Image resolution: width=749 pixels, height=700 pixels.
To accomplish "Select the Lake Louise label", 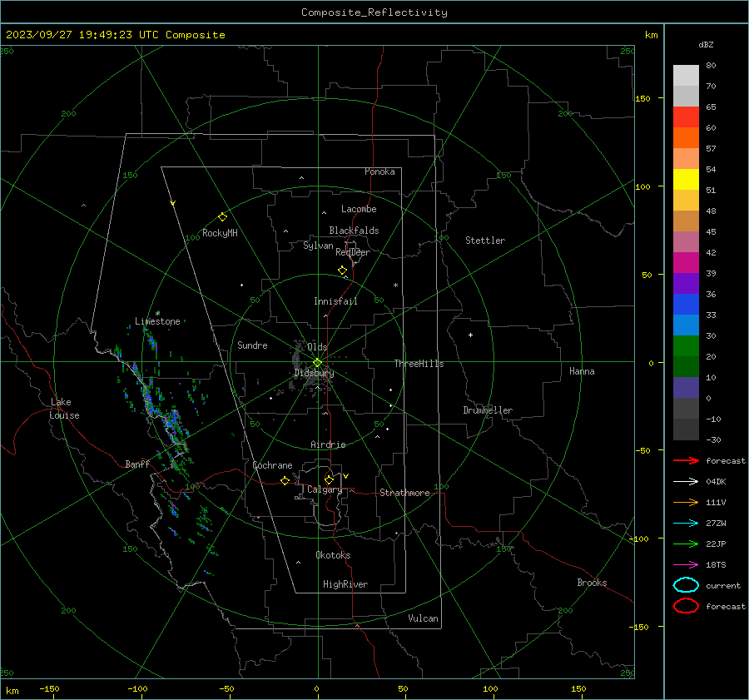I will point(64,409).
